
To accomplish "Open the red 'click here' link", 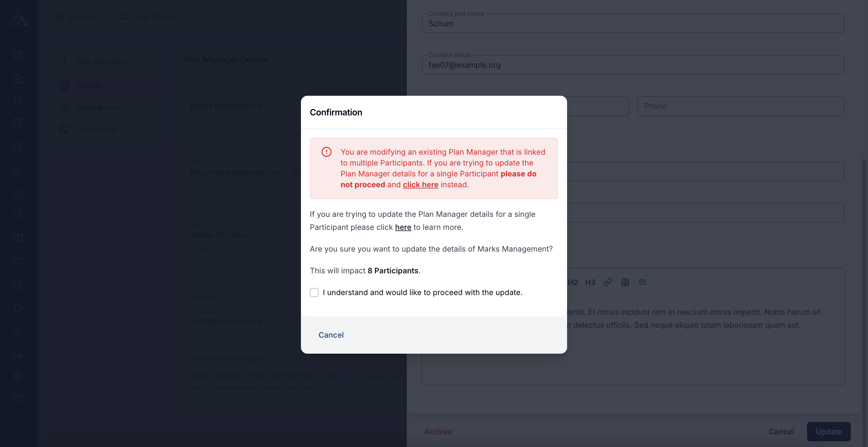I will pyautogui.click(x=420, y=185).
